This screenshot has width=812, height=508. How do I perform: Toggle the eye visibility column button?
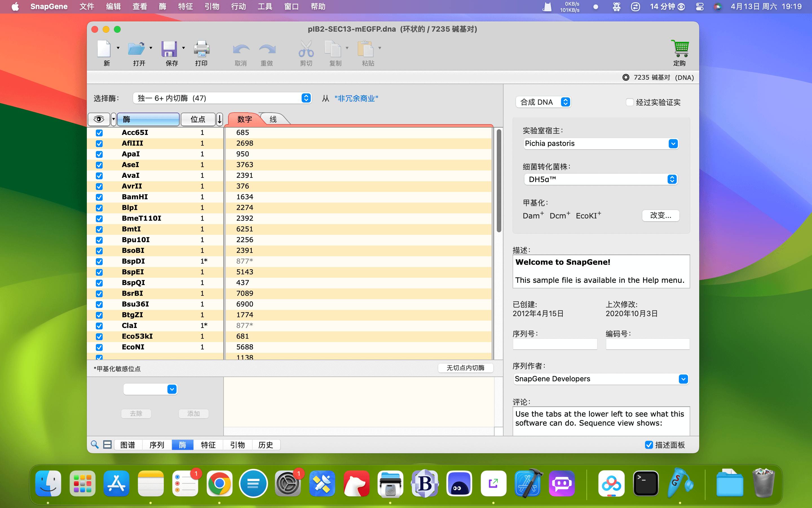[99, 119]
